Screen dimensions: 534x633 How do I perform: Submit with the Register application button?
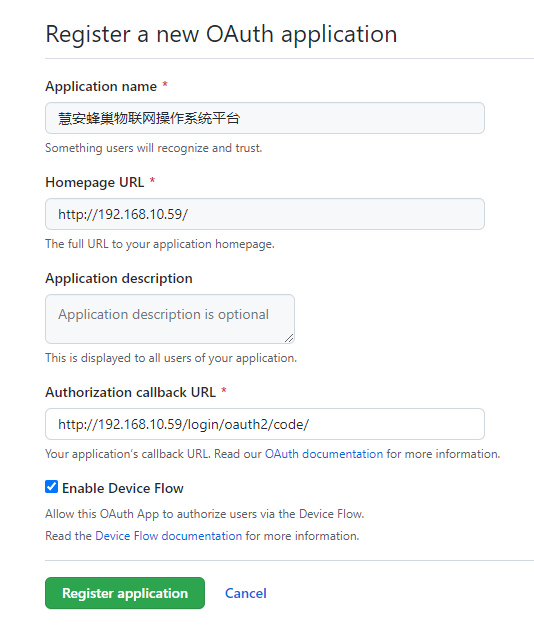[x=125, y=593]
